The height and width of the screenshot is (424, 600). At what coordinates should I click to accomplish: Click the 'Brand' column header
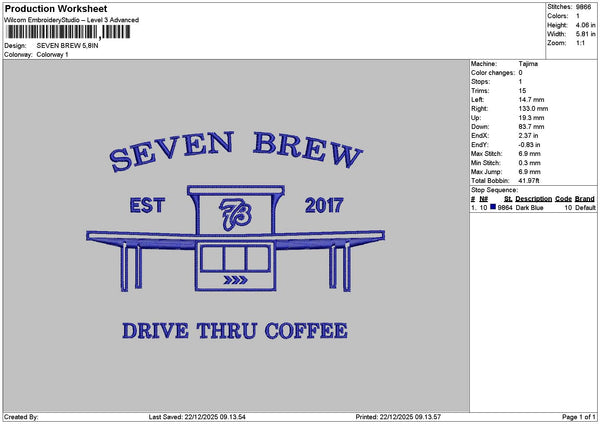(x=585, y=199)
